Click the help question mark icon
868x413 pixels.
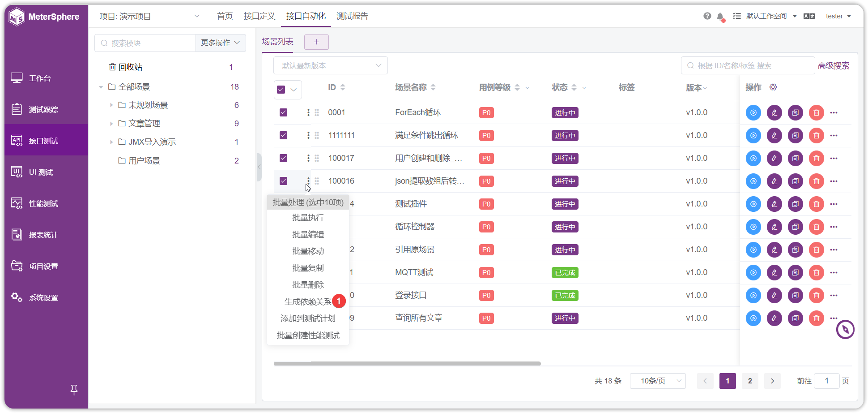coord(707,16)
